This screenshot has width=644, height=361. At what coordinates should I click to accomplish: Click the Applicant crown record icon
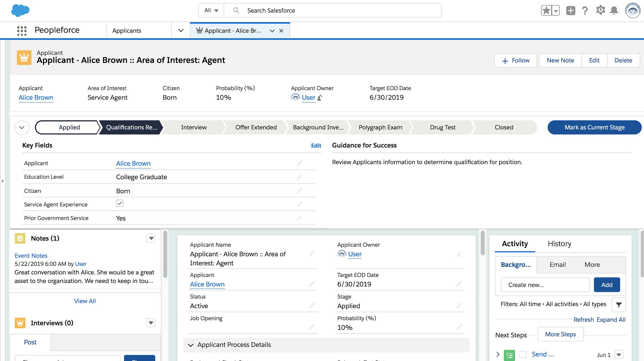24,58
